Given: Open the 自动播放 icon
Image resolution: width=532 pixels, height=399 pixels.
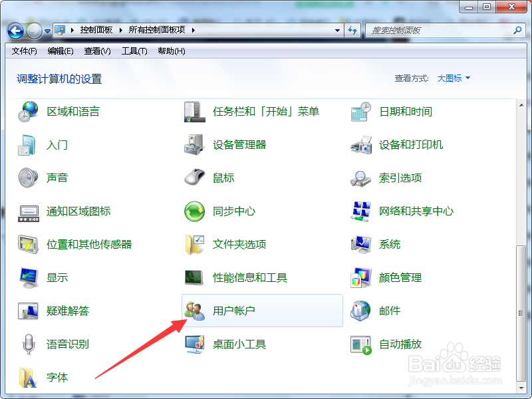Looking at the screenshot, I should (x=360, y=345).
